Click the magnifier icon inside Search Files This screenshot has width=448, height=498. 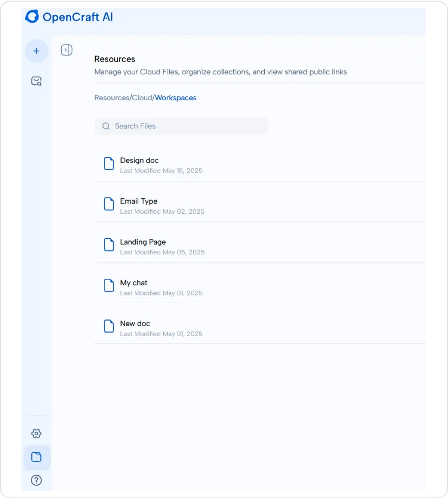[106, 126]
